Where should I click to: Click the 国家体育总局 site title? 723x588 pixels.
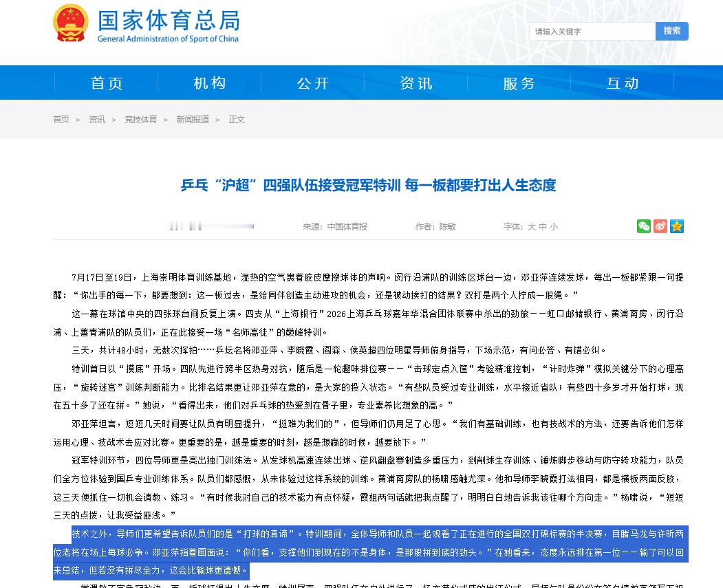coord(169,21)
